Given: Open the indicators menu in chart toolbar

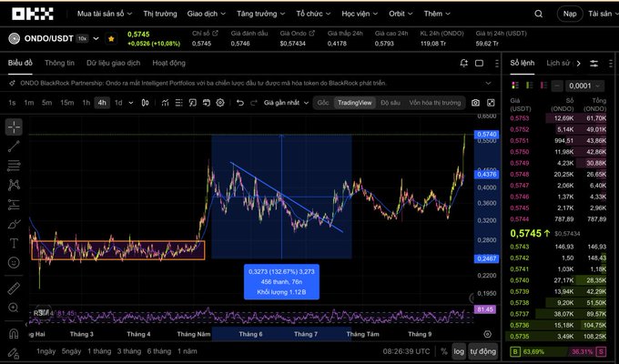Looking at the screenshot, I should click(165, 103).
